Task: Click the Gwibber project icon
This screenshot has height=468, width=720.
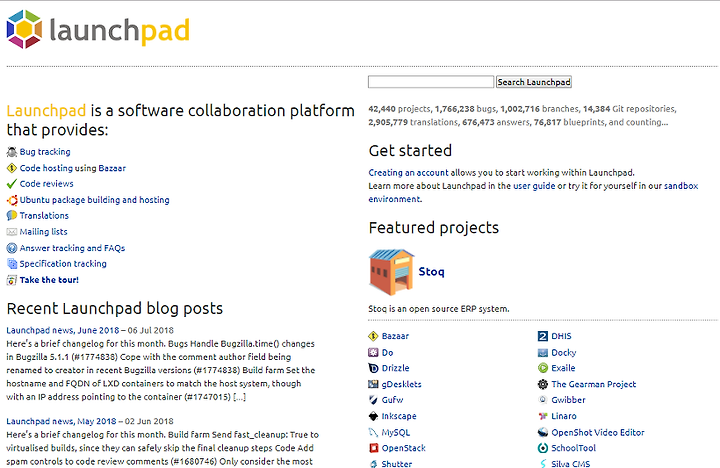Action: [x=543, y=400]
